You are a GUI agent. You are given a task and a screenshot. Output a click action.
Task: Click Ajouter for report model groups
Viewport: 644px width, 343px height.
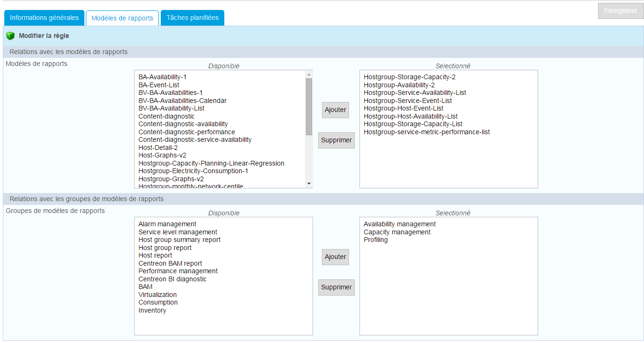[x=335, y=257]
